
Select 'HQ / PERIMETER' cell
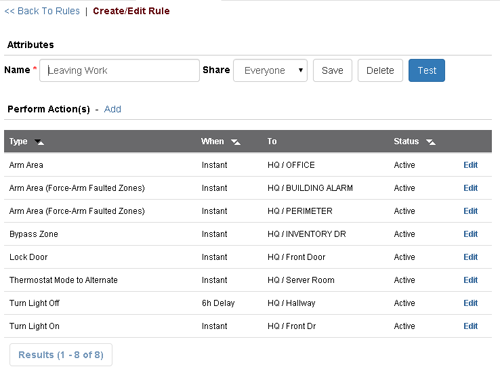[300, 211]
